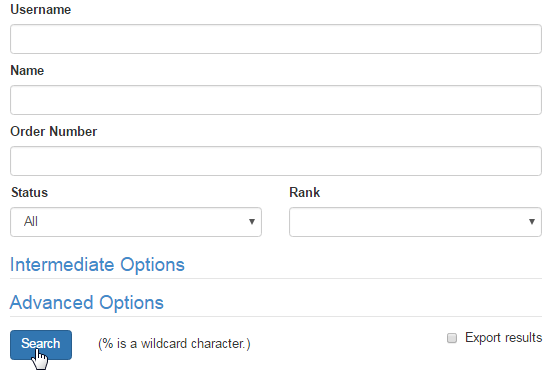Click the divider under Advanced Options
Image resolution: width=553 pixels, height=375 pixels.
(276, 316)
